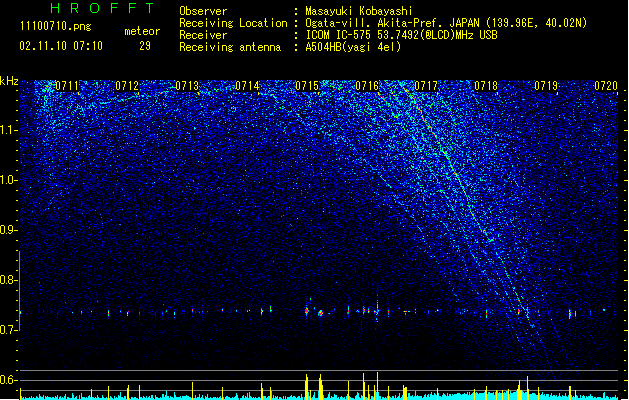Click antenna value A504HB(yagi 4el)

(x=353, y=47)
